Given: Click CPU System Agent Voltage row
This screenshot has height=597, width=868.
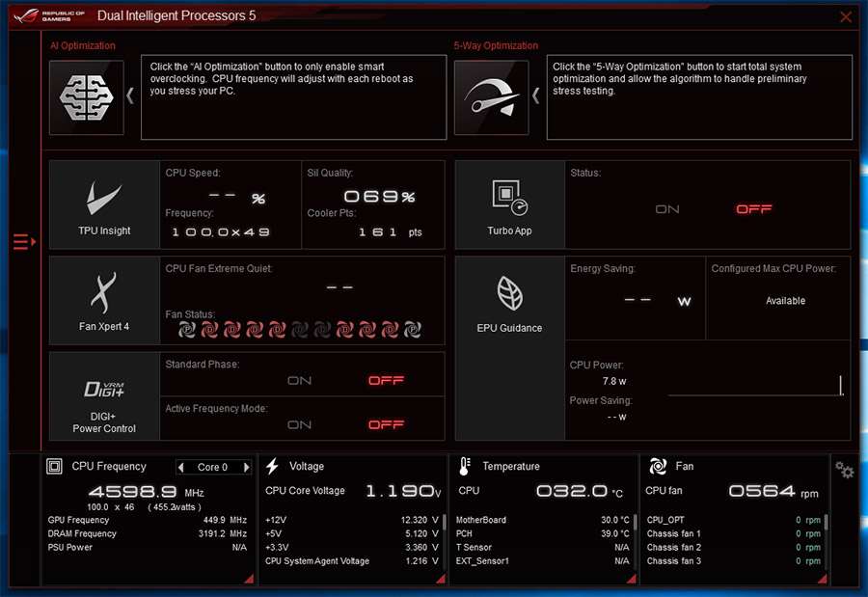Looking at the screenshot, I should (x=351, y=561).
